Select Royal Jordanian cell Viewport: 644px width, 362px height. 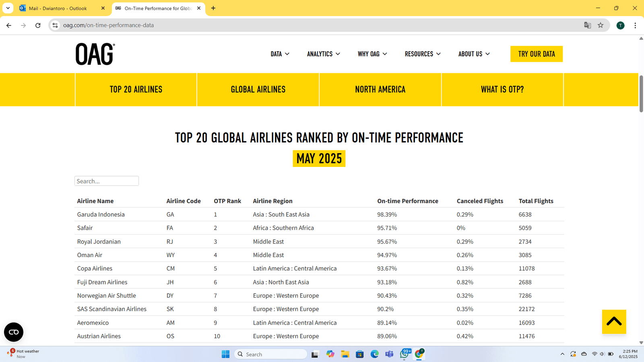99,242
